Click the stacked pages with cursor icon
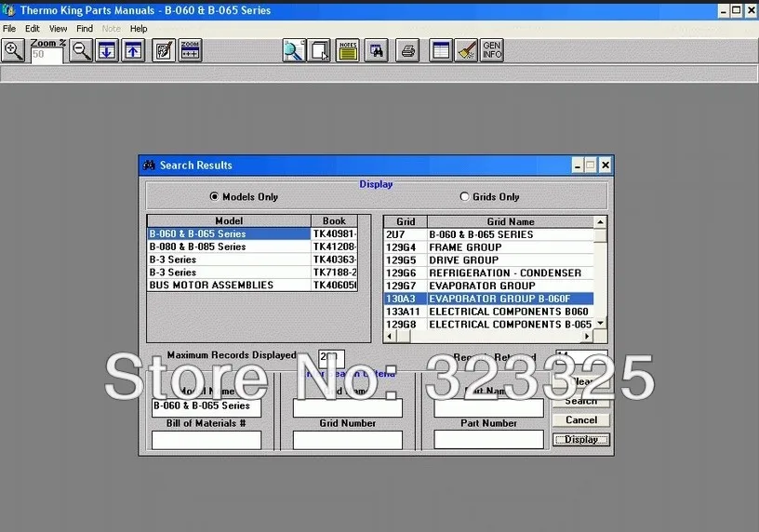 click(319, 50)
